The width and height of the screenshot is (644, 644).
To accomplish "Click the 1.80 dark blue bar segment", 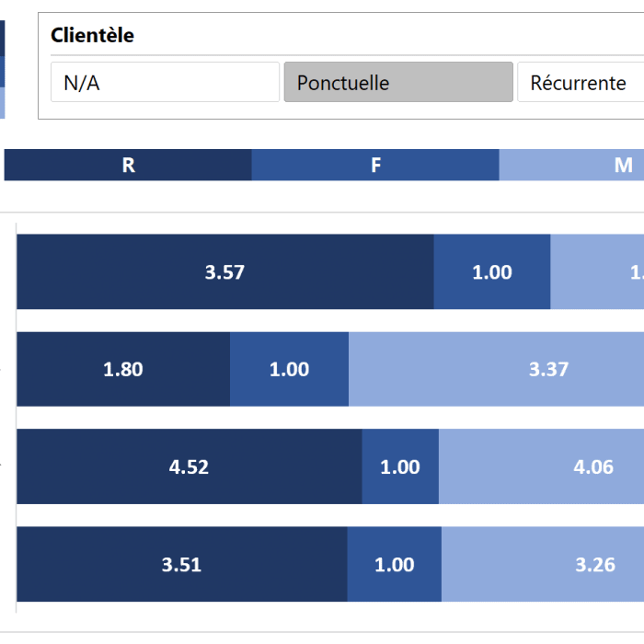I will point(123,370).
